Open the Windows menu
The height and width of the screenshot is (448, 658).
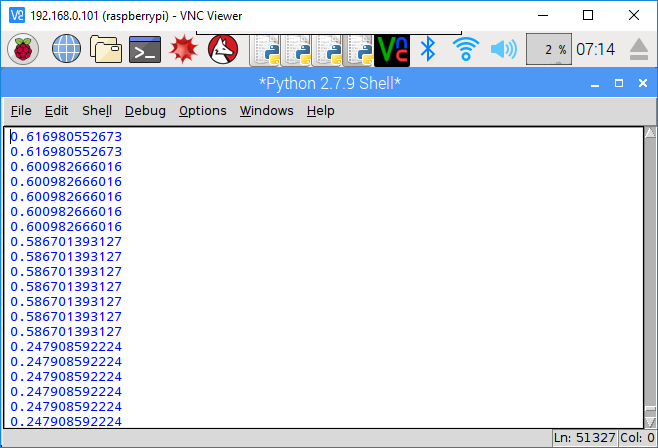pos(266,110)
